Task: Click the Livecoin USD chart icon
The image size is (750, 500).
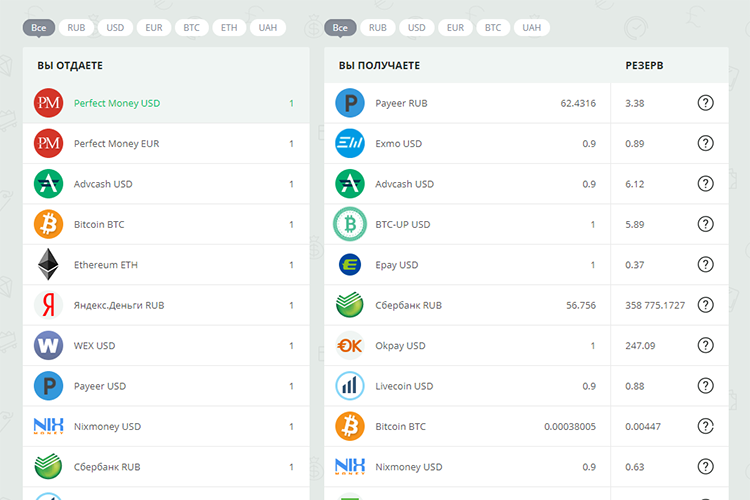Action: [350, 386]
